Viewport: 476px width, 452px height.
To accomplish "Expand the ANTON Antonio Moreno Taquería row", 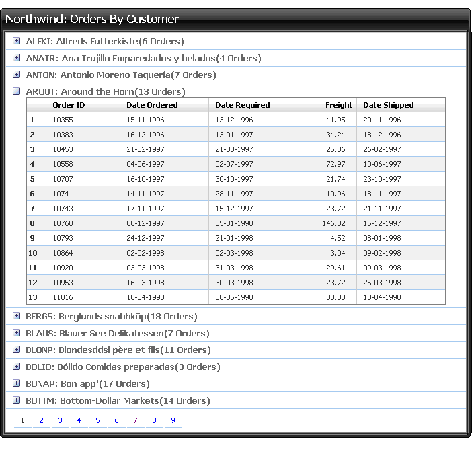I will click(x=17, y=75).
